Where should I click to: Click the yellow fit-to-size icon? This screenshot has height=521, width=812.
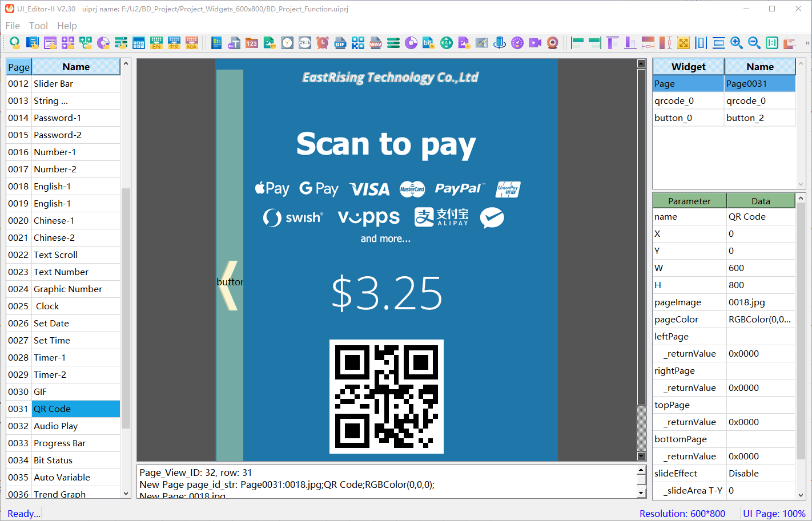(684, 43)
